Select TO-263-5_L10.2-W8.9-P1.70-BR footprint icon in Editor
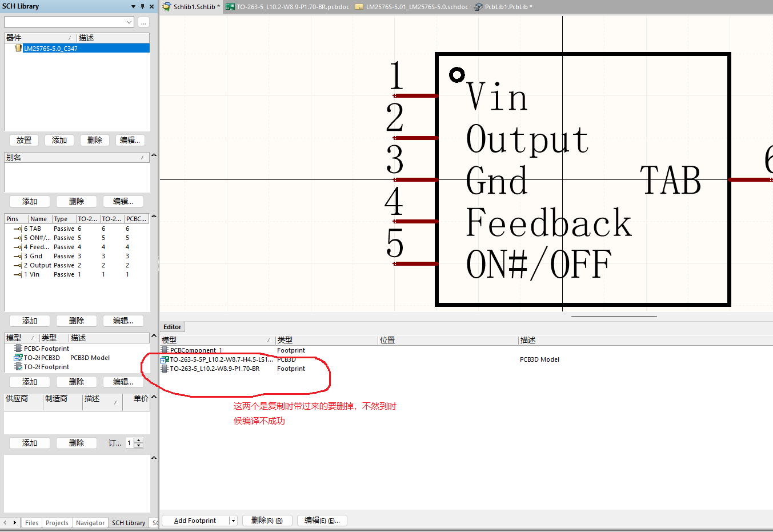This screenshot has width=773, height=532. tap(165, 369)
